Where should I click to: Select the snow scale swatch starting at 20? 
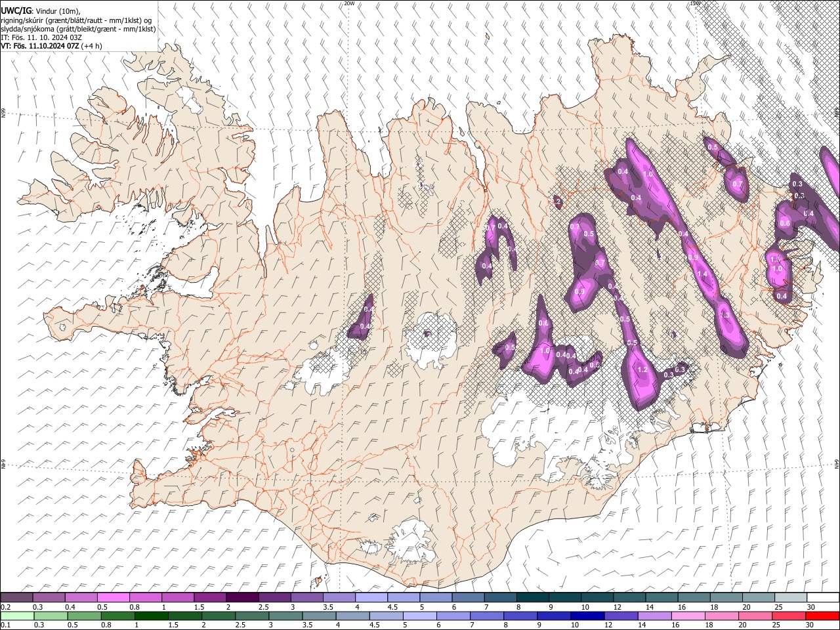point(758,598)
